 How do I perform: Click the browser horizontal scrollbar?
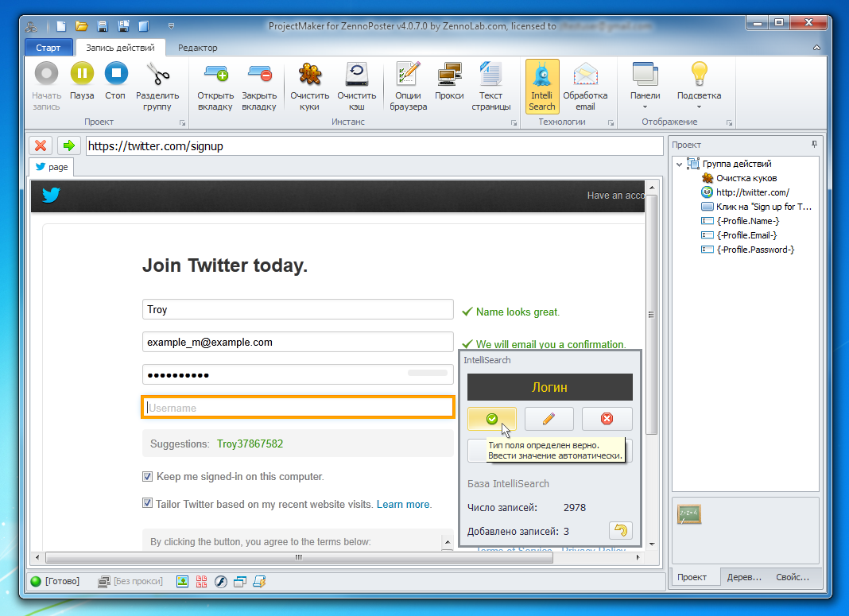click(299, 557)
